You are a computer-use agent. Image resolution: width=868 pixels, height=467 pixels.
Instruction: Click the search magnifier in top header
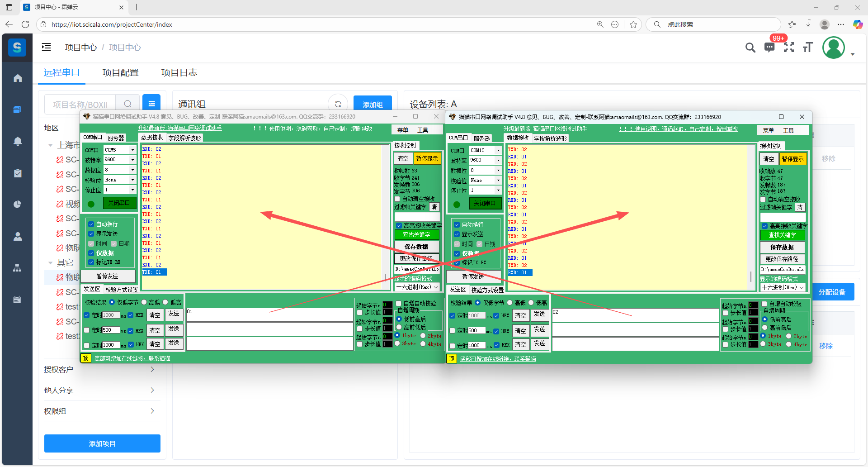(x=750, y=48)
